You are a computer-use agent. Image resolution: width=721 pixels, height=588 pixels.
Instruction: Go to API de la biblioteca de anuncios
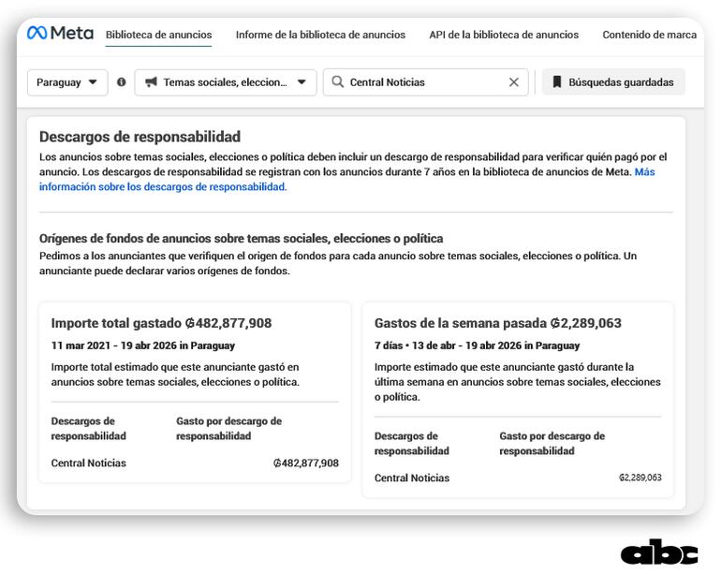tap(504, 35)
